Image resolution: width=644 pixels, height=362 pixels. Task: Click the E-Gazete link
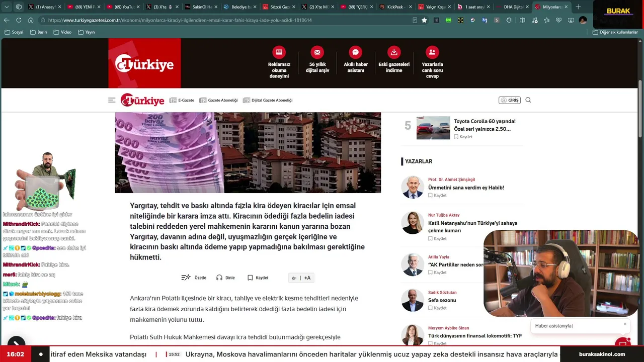pyautogui.click(x=182, y=100)
